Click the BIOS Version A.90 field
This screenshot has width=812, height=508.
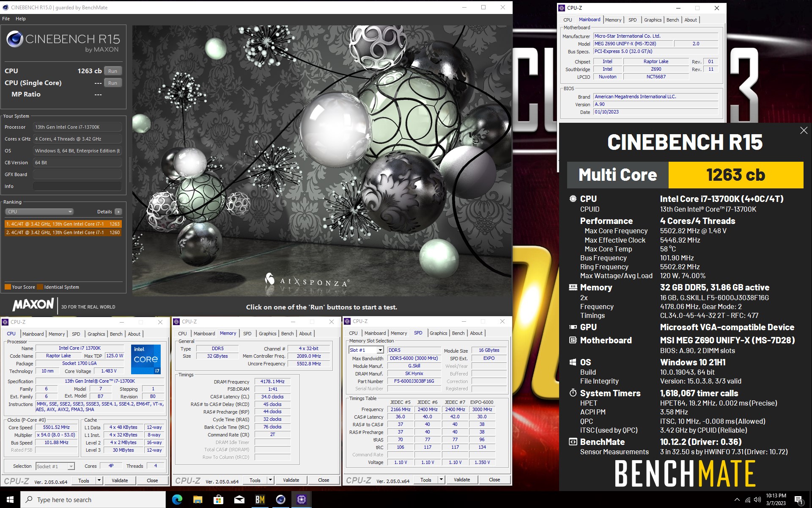tap(656, 104)
